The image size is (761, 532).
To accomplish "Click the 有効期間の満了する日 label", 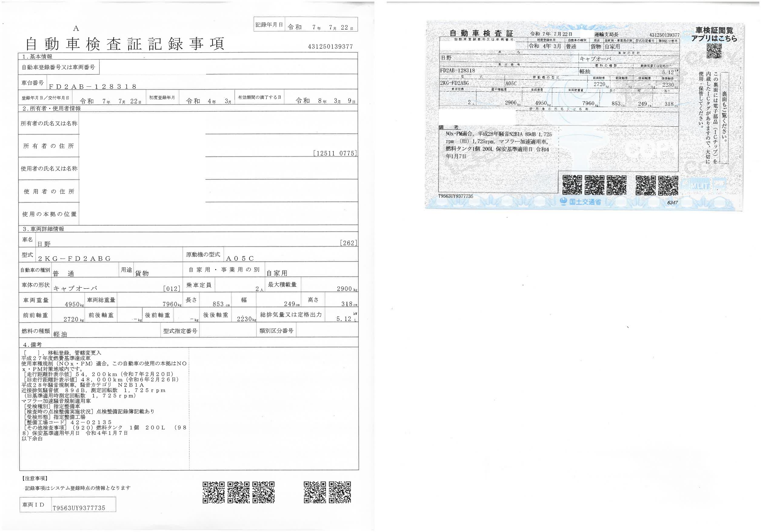I will coord(259,97).
